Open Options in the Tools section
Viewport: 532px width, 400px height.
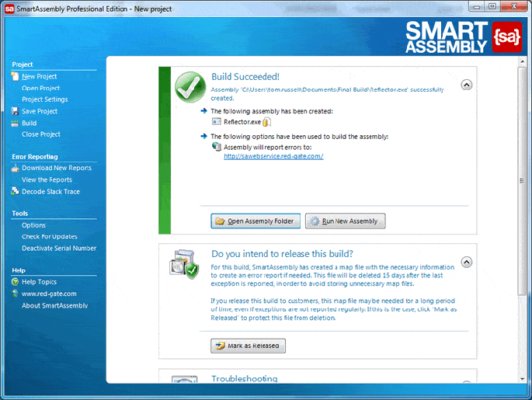tap(33, 225)
